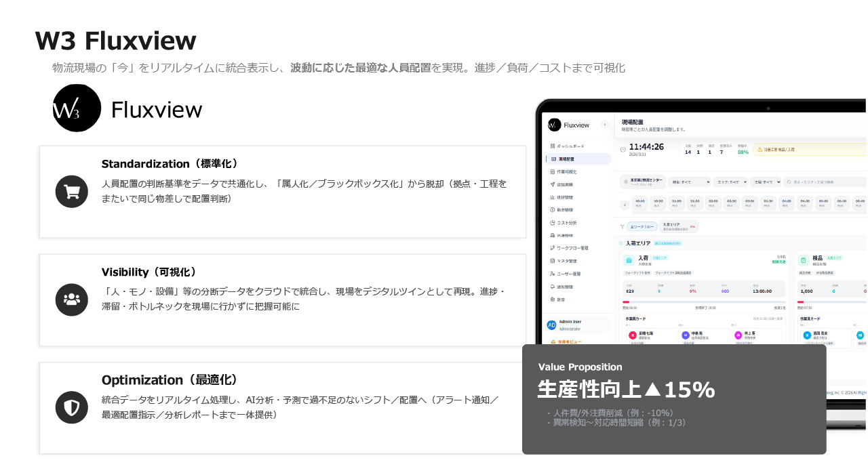Click the previous-time arrow before 00:00 slot

625,204
